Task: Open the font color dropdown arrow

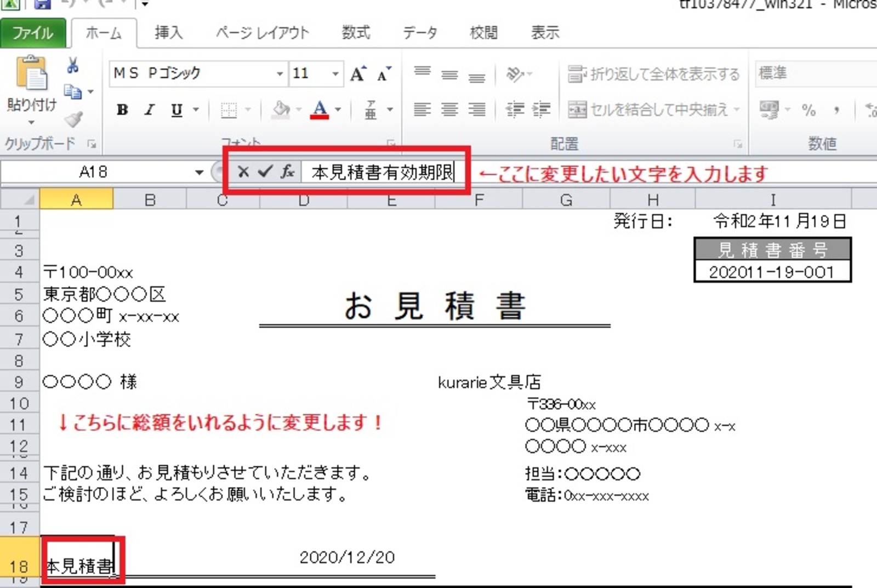Action: click(338, 110)
